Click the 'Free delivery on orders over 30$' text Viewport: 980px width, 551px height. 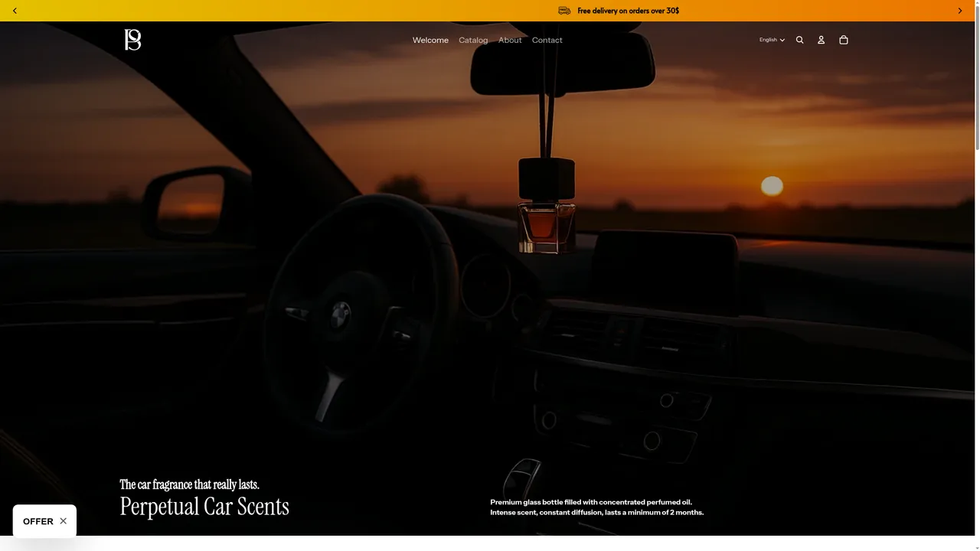coord(629,11)
